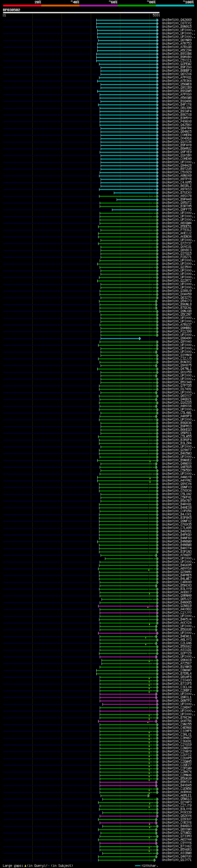The height and width of the screenshot is (868, 197).
Task: Click the =100char. scale legend
Action: (x=147, y=866)
